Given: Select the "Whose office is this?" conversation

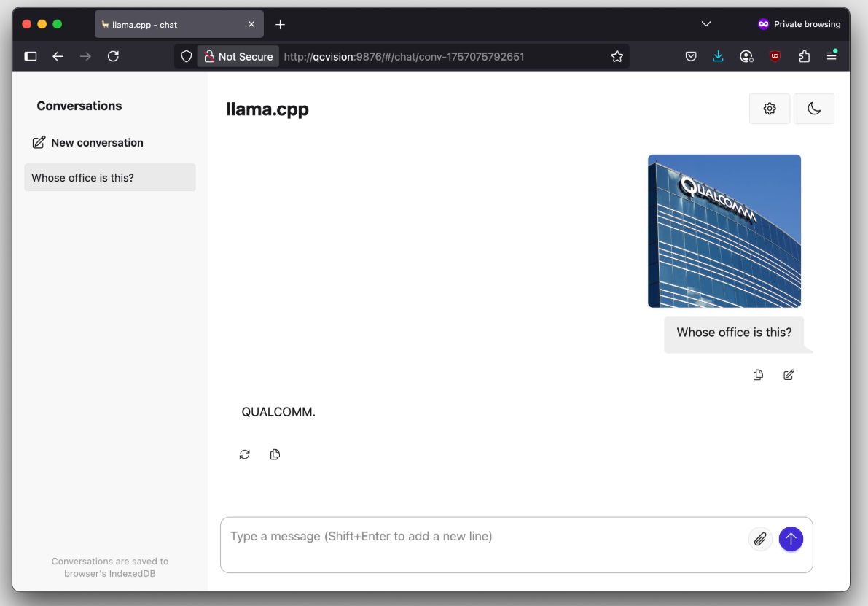Looking at the screenshot, I should 109,178.
